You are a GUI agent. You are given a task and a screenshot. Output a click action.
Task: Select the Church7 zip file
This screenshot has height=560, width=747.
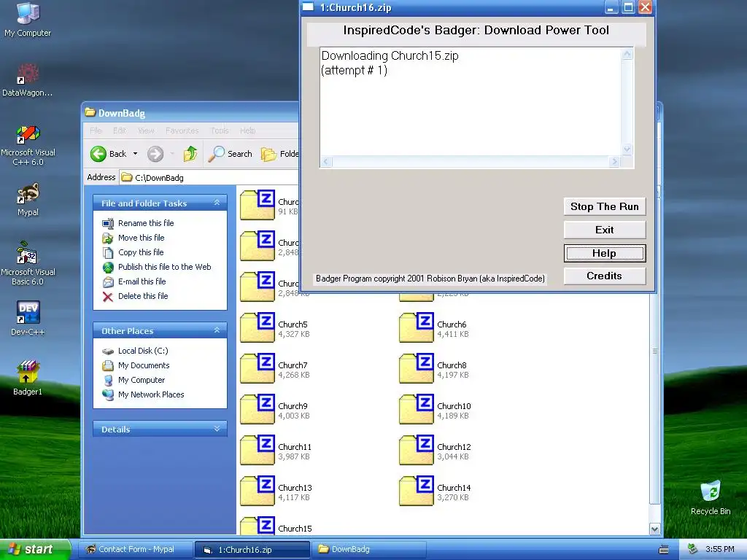coord(275,369)
